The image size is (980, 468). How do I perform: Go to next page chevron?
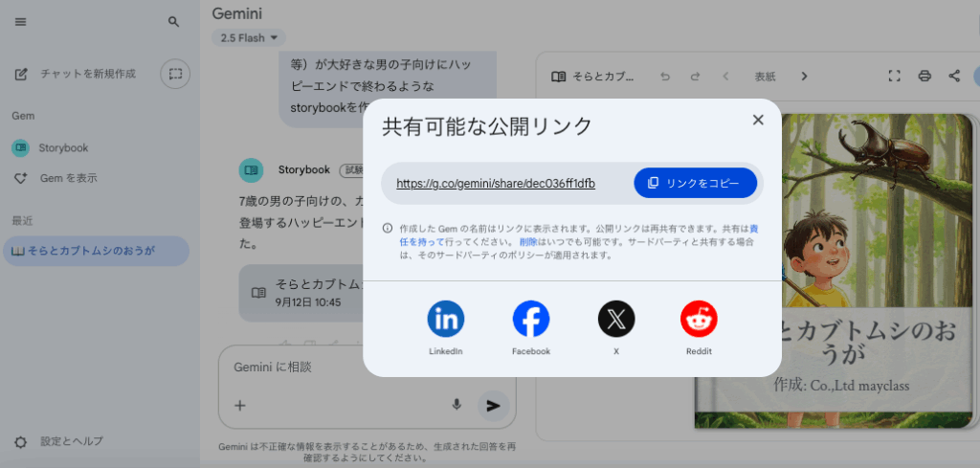pos(804,77)
